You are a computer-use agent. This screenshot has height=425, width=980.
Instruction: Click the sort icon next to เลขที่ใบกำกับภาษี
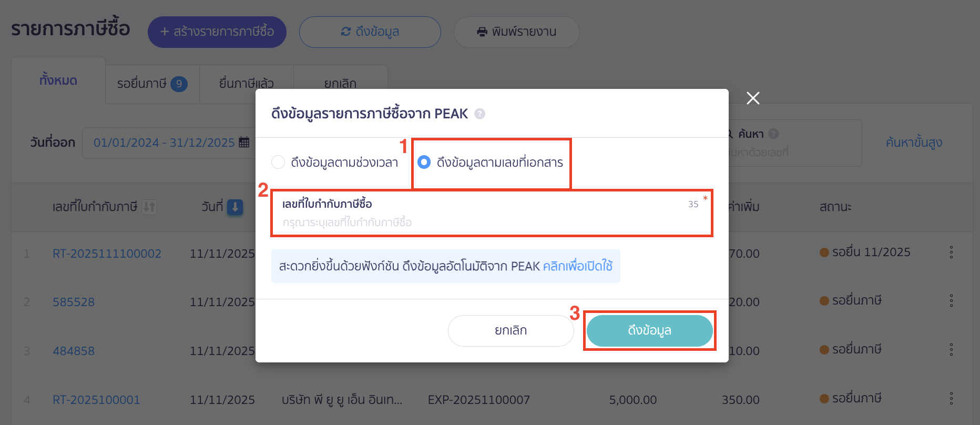pyautogui.click(x=148, y=207)
